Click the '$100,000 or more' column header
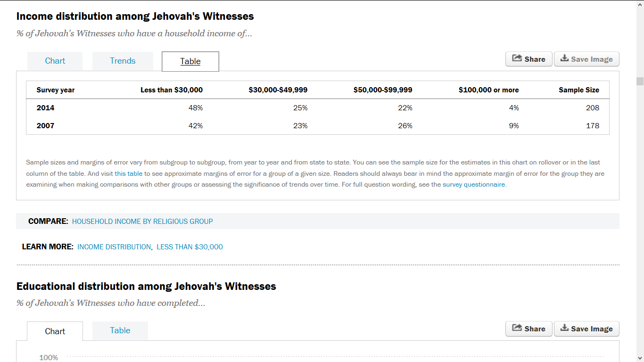The image size is (644, 362). [x=488, y=90]
